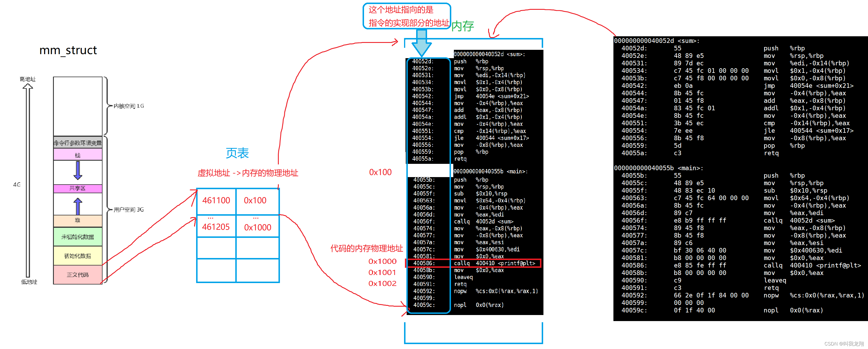Click 000000000040055b <main>: in right disassembly
Image resolution: width=868 pixels, height=349 pixels.
[658, 168]
